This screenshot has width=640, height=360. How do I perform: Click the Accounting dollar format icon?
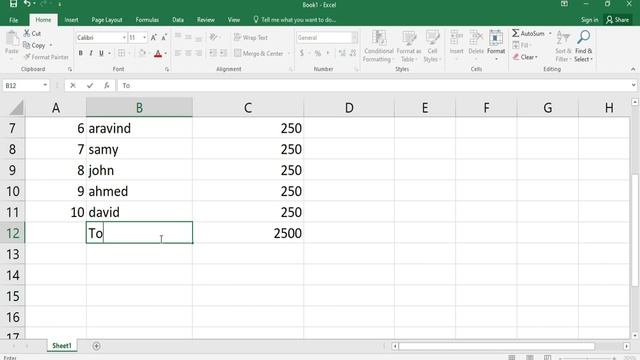pyautogui.click(x=302, y=53)
